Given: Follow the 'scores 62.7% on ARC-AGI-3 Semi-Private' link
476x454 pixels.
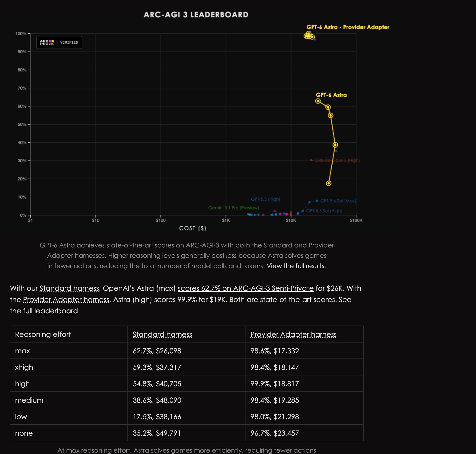Looking at the screenshot, I should click(x=246, y=288).
